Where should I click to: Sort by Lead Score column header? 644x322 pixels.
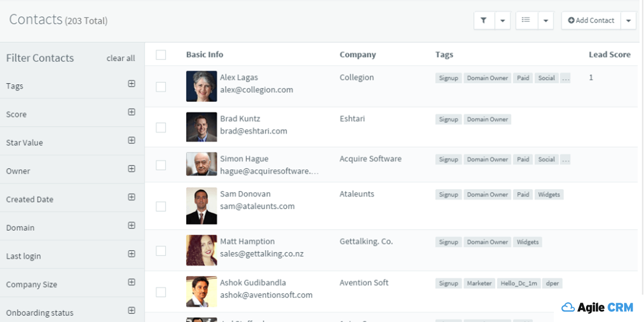(609, 55)
